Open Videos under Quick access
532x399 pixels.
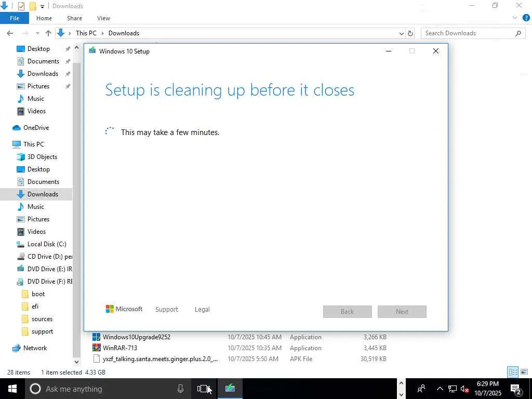(x=36, y=111)
